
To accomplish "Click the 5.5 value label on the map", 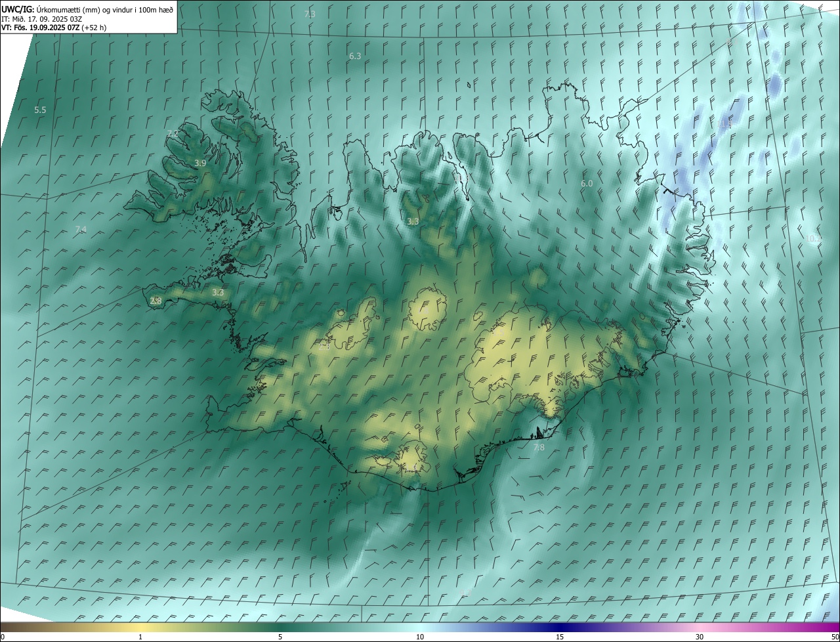I will pos(40,110).
